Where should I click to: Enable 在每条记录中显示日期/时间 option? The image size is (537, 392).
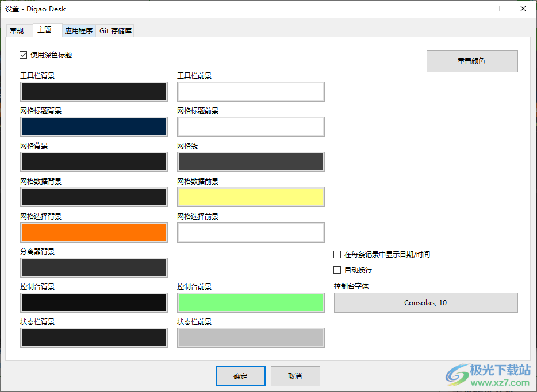coord(336,254)
